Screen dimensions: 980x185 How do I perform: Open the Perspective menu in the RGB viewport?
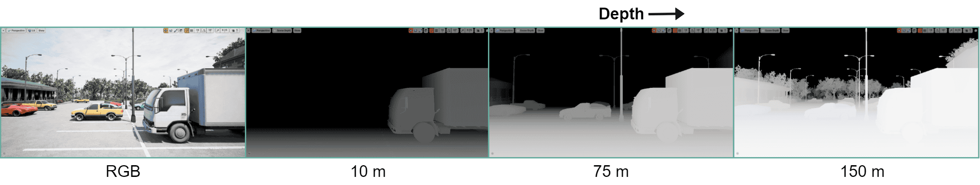click(16, 31)
